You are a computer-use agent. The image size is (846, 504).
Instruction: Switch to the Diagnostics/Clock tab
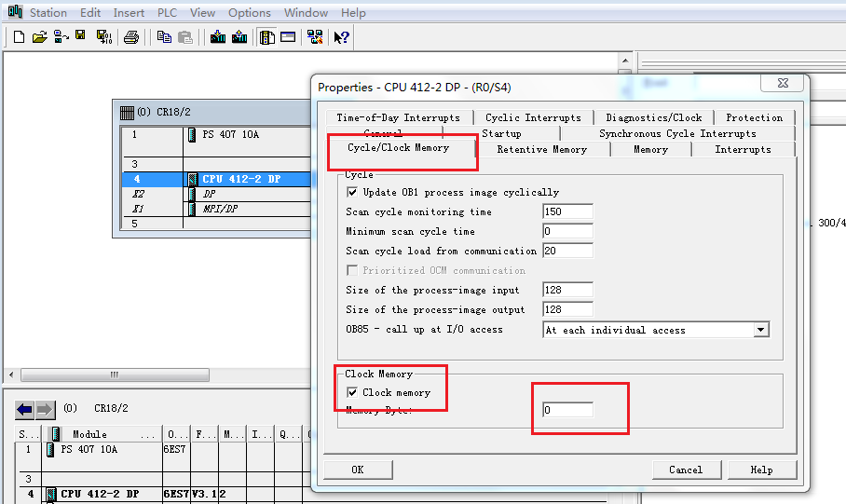(653, 117)
